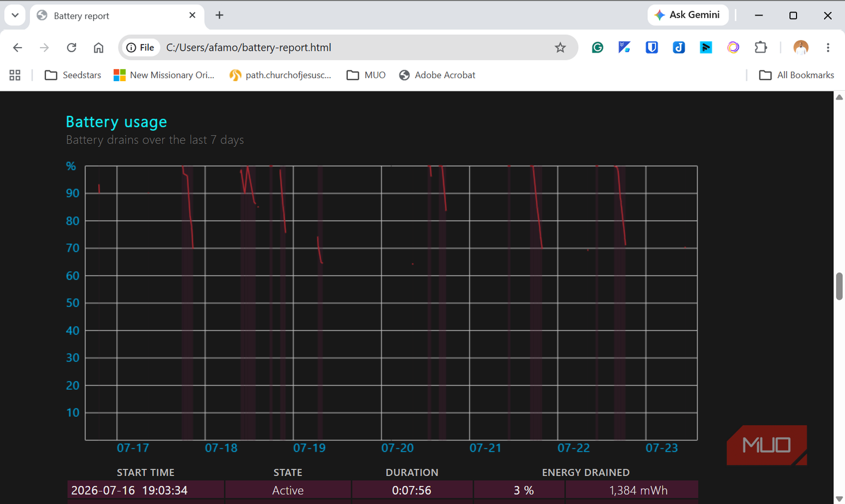This screenshot has width=845, height=504.
Task: Select the Battery report tab
Action: click(117, 16)
